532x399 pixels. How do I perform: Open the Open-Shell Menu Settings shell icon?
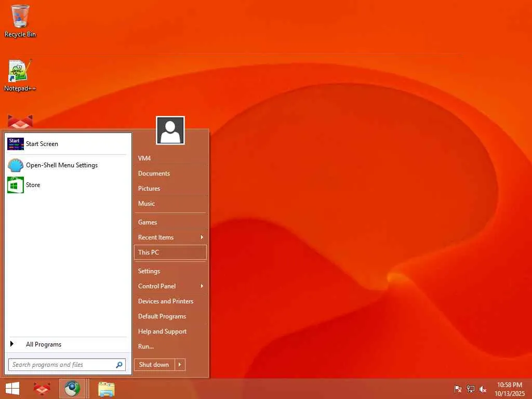(x=16, y=165)
